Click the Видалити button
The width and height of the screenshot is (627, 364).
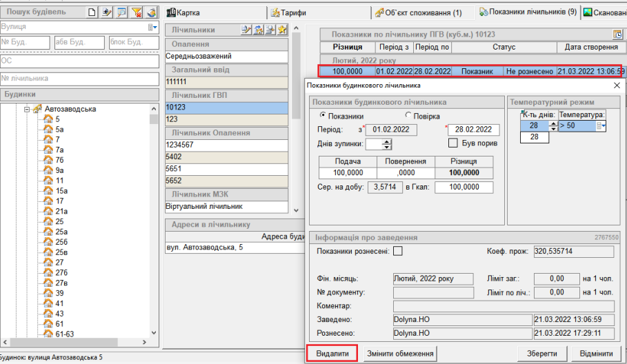332,354
